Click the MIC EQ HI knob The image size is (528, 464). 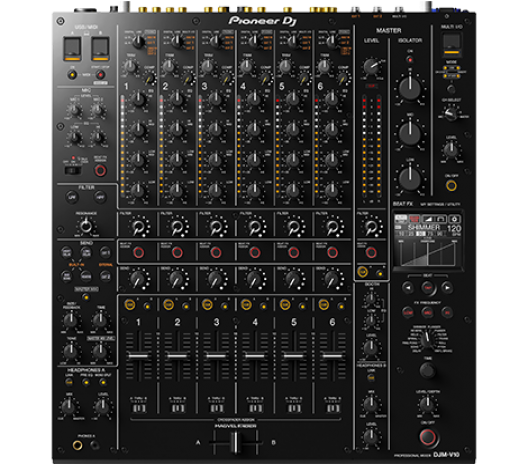(98, 137)
